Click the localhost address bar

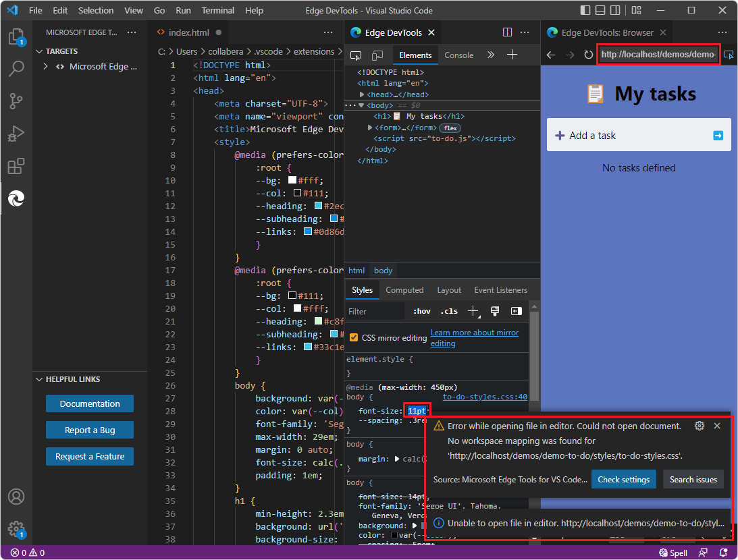click(658, 53)
